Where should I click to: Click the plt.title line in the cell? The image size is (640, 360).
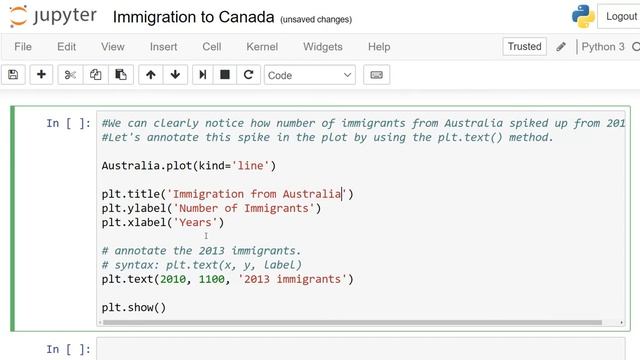tap(228, 194)
